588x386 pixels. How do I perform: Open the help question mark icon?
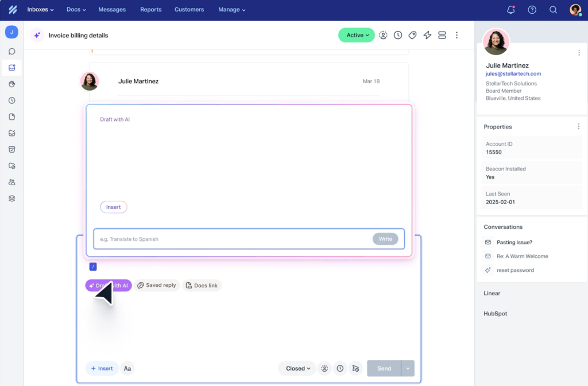tap(531, 9)
